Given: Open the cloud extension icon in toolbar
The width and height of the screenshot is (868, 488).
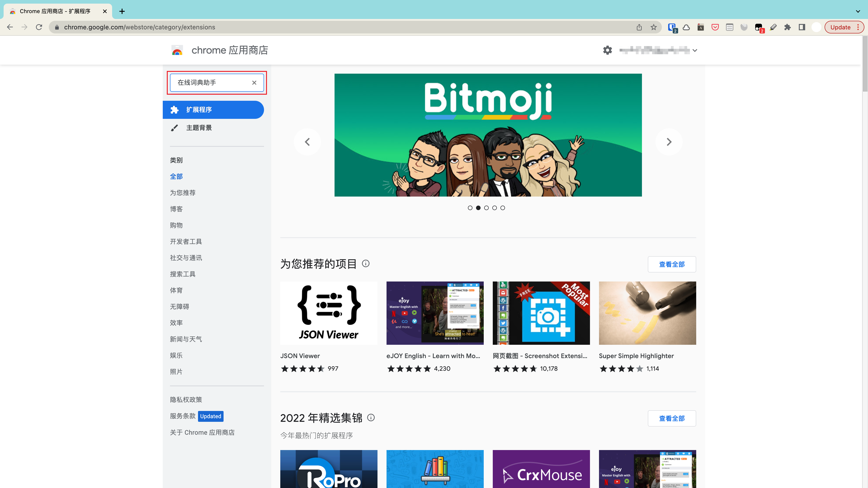Looking at the screenshot, I should (x=686, y=27).
